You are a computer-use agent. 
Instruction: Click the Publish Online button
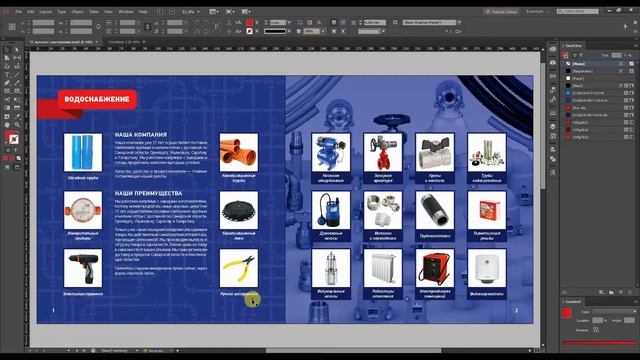(501, 11)
